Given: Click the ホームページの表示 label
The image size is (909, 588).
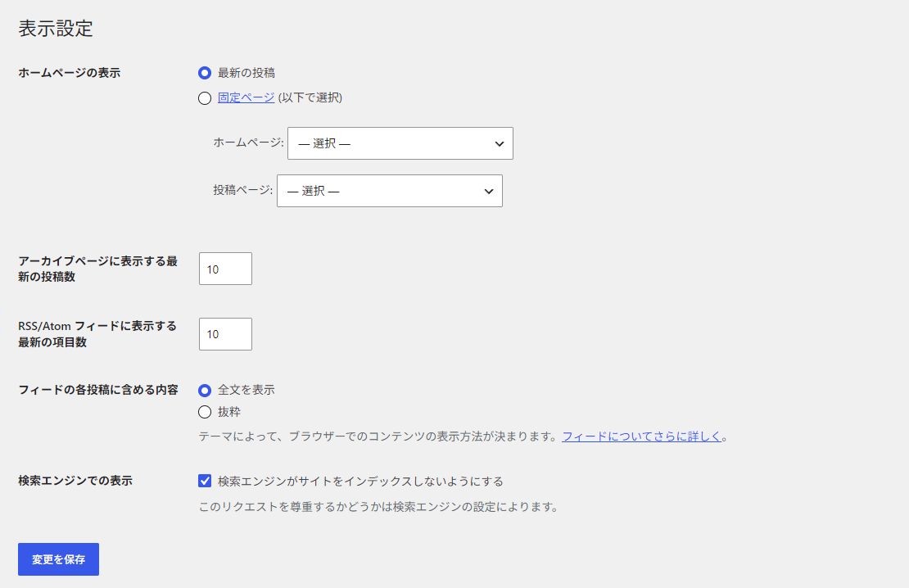Looking at the screenshot, I should coord(69,73).
